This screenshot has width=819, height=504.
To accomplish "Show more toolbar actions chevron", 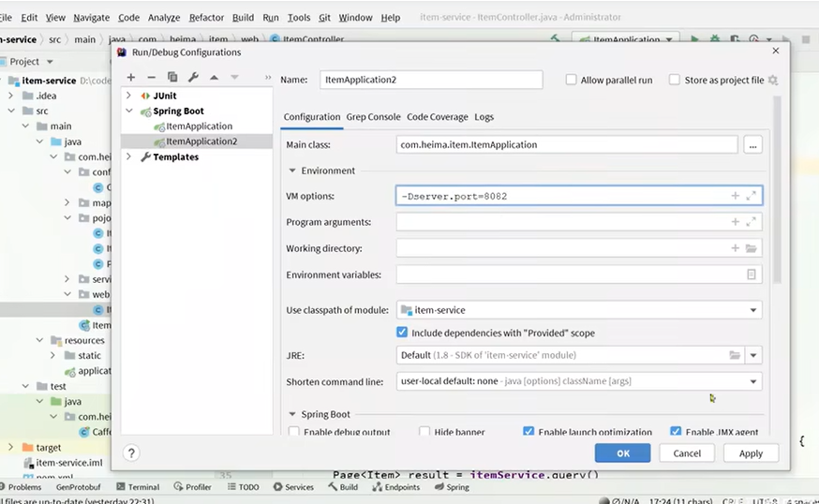I will point(268,78).
